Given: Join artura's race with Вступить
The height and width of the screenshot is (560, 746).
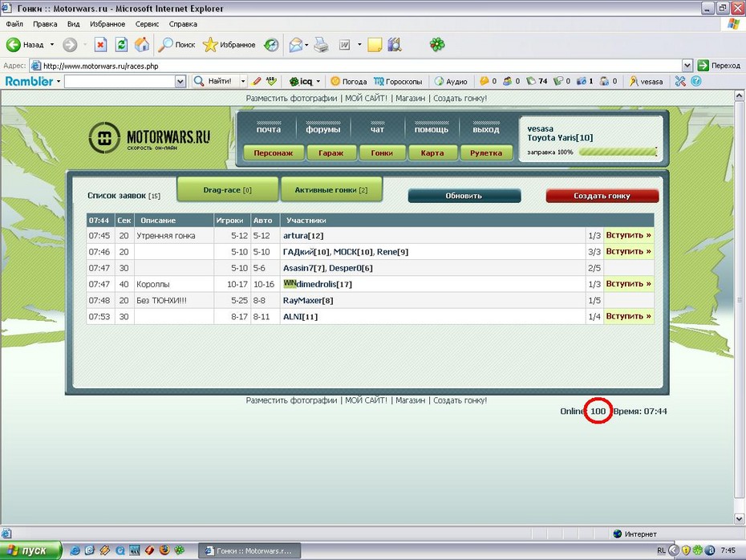Looking at the screenshot, I should tap(629, 236).
